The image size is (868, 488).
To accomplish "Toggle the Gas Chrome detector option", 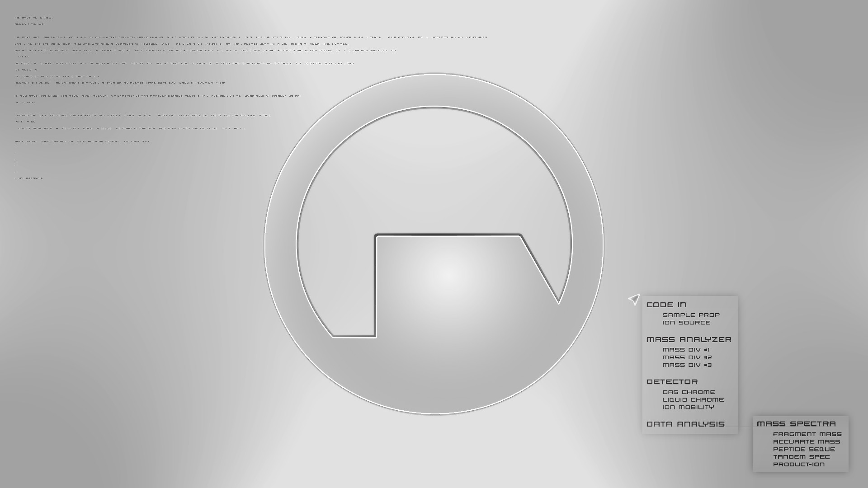I will [x=688, y=391].
